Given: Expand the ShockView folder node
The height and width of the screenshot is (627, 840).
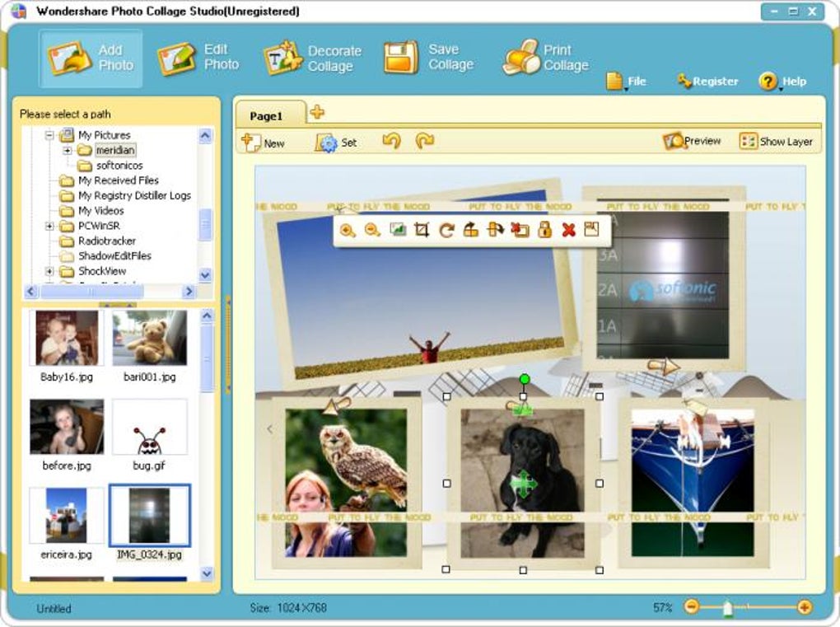Looking at the screenshot, I should tap(49, 271).
